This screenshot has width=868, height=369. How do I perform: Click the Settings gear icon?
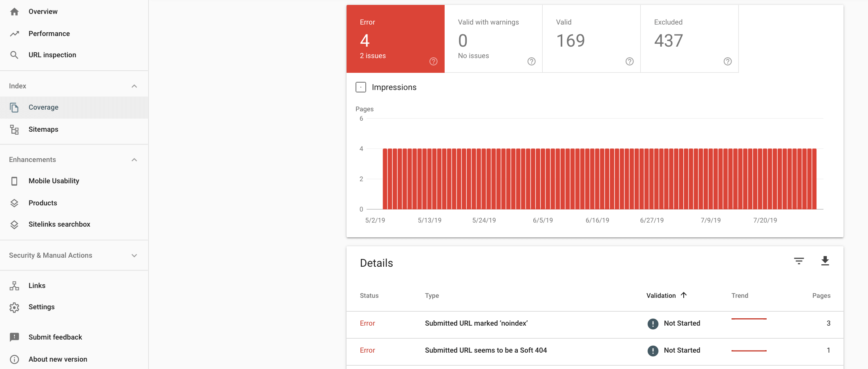pyautogui.click(x=14, y=307)
